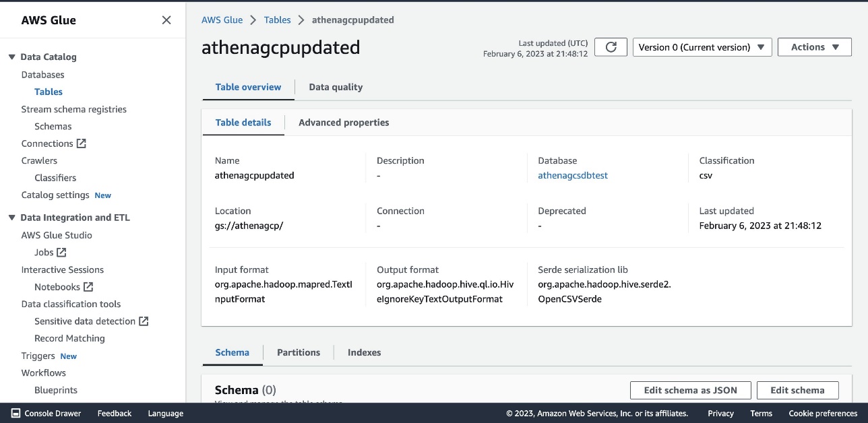Open Classifiers in the sidebar
This screenshot has height=423, width=868.
click(x=55, y=178)
